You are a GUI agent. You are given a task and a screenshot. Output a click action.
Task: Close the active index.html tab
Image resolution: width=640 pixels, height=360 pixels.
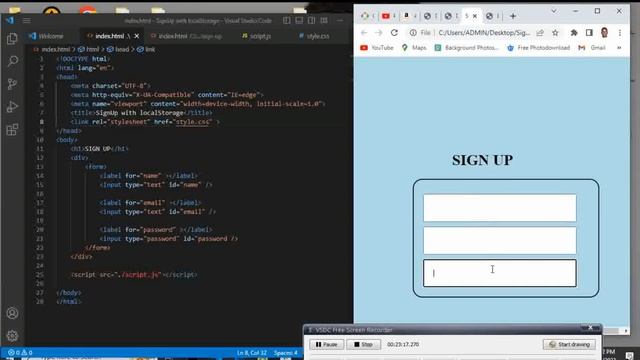pos(137,36)
